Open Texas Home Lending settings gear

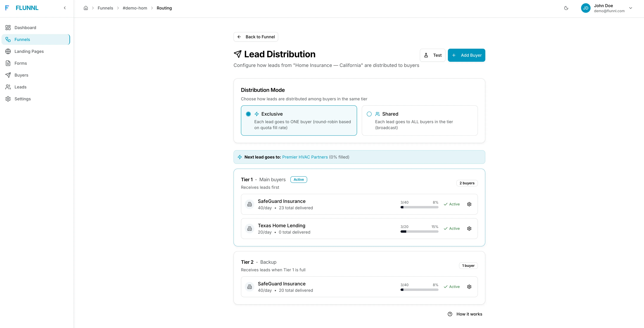click(x=469, y=228)
